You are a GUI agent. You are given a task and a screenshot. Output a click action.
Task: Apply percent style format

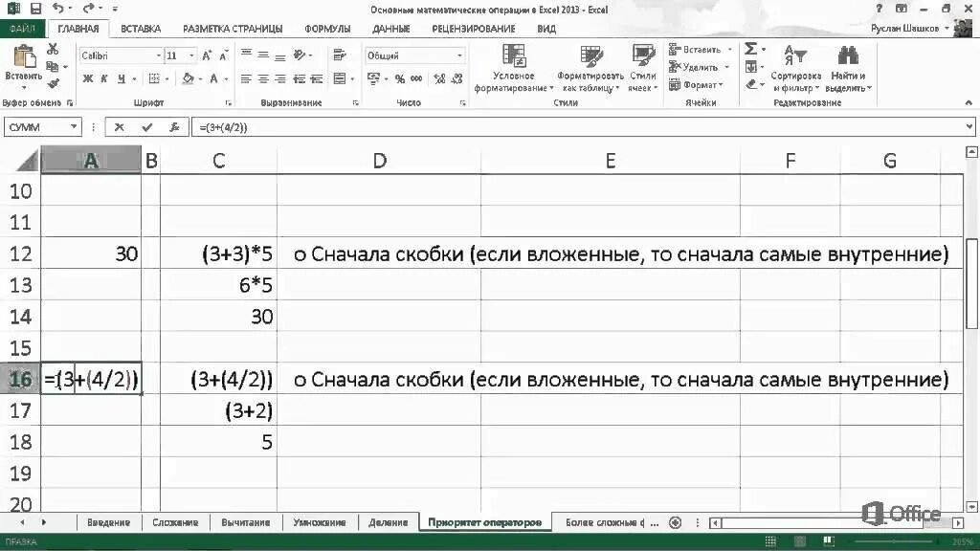pyautogui.click(x=400, y=78)
